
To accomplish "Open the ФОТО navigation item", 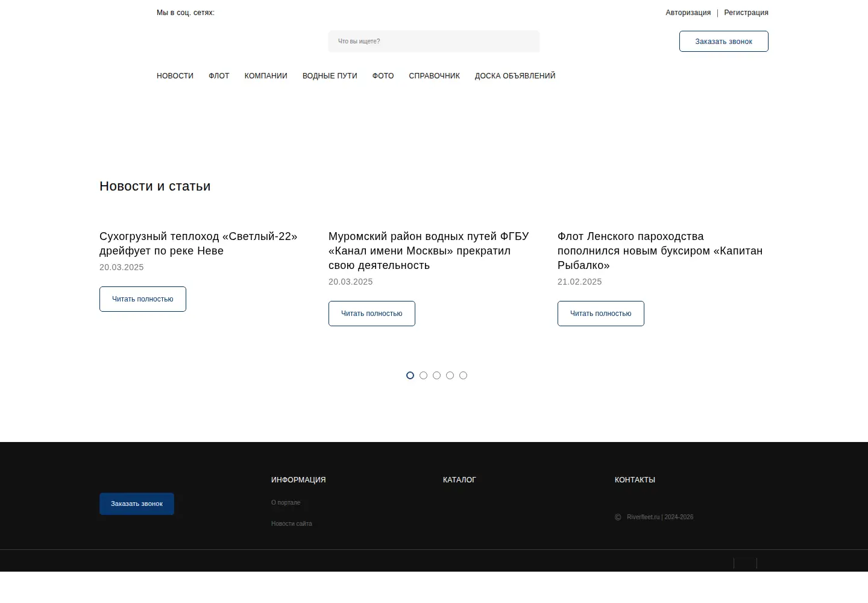I will [383, 76].
